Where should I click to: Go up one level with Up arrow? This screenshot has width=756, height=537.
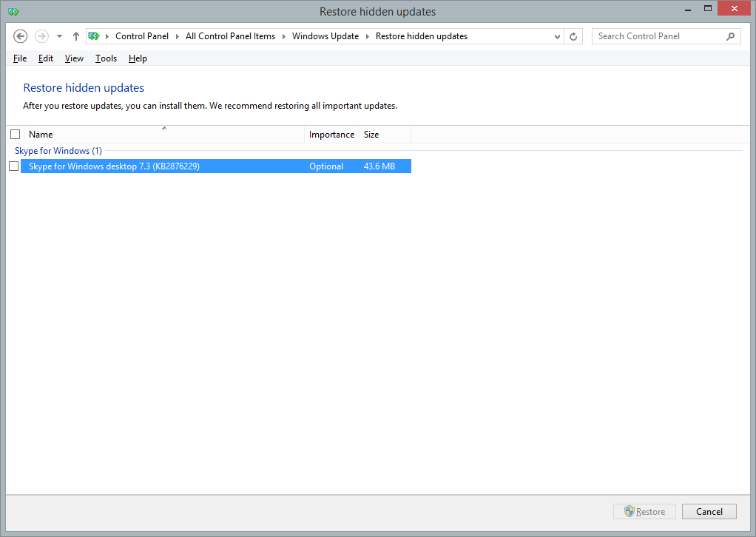[x=76, y=36]
